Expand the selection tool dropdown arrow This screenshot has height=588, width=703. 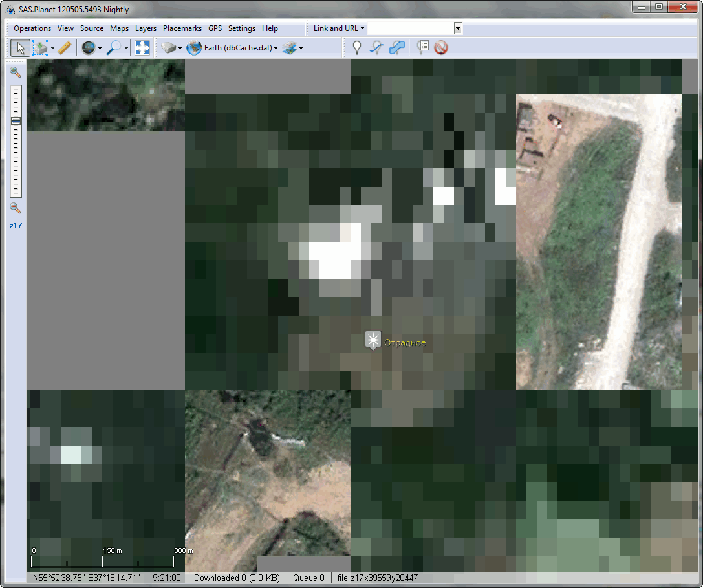(52, 49)
